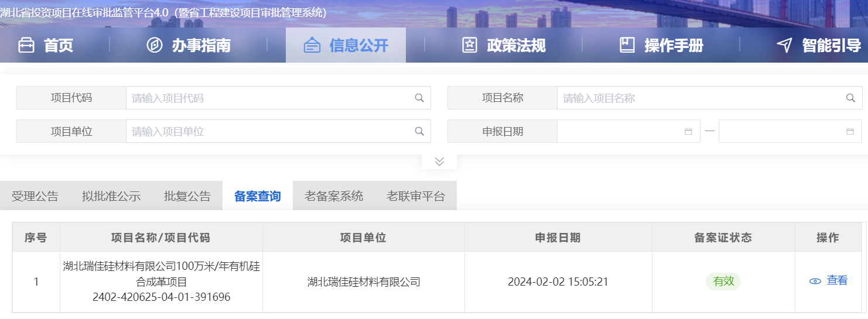
Task: Click calendar icon in start date field
Action: (x=688, y=131)
